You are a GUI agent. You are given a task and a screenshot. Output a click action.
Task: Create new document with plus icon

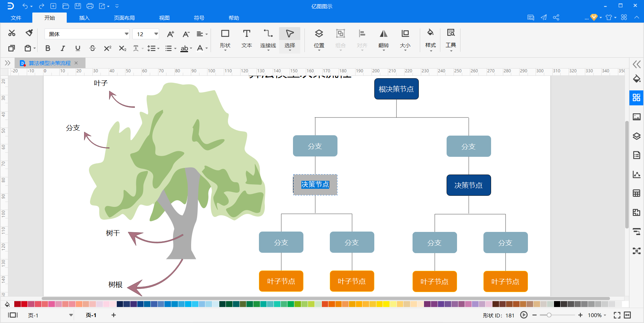[53, 6]
